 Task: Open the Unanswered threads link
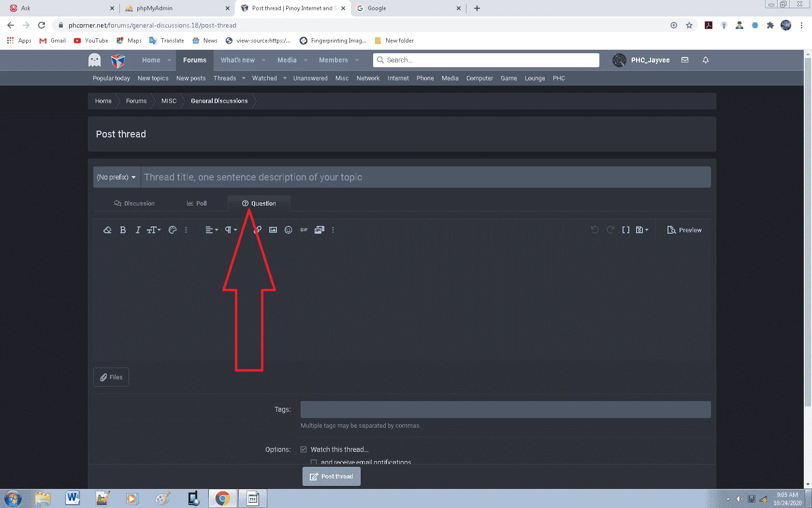click(x=310, y=78)
